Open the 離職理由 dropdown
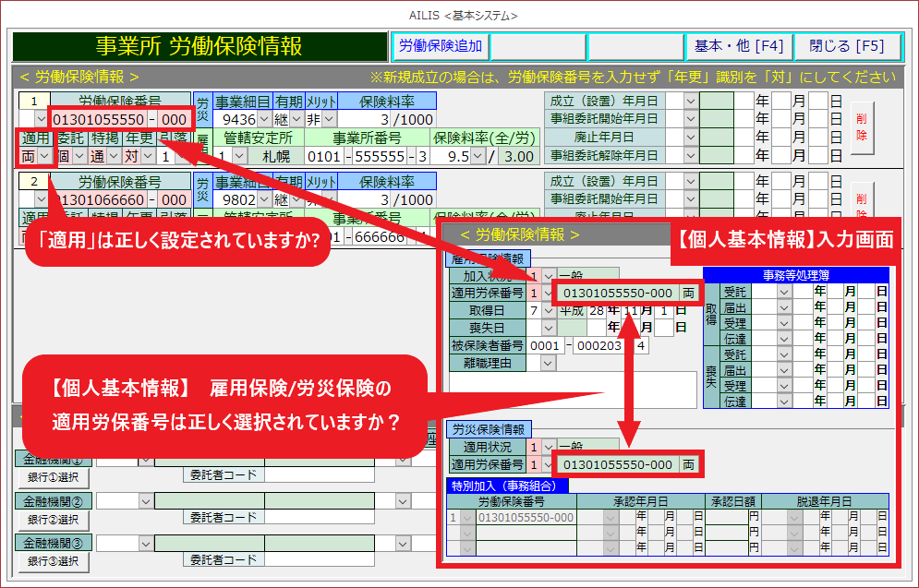919x588 pixels. tap(548, 364)
